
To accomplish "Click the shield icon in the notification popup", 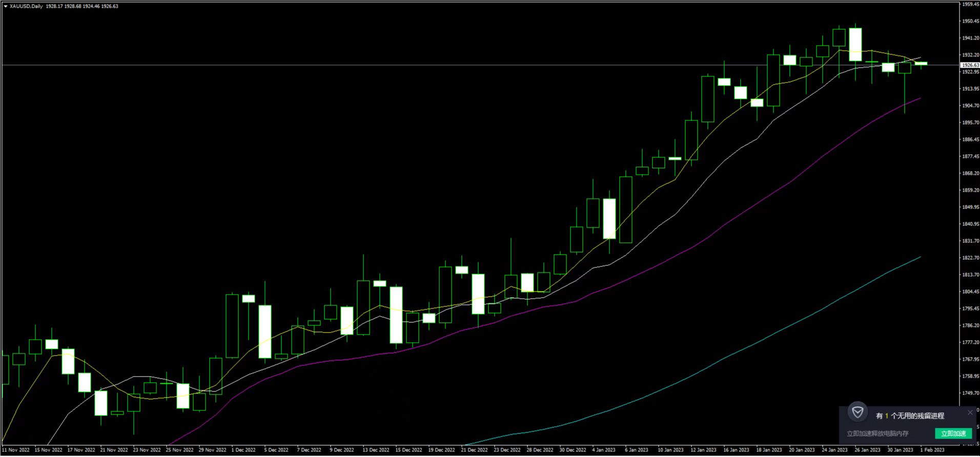I will coord(857,412).
